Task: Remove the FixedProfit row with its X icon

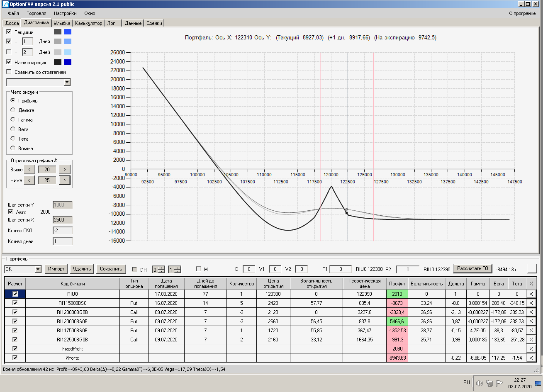Action: 531,348
